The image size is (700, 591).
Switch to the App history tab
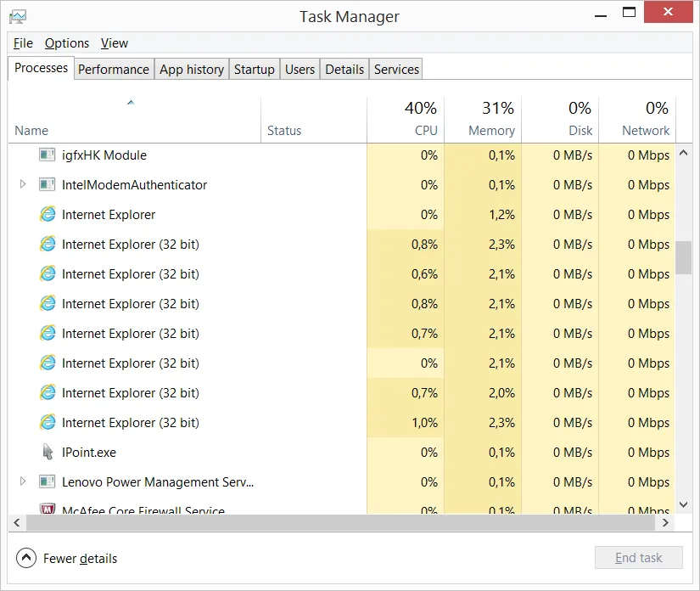click(x=192, y=70)
